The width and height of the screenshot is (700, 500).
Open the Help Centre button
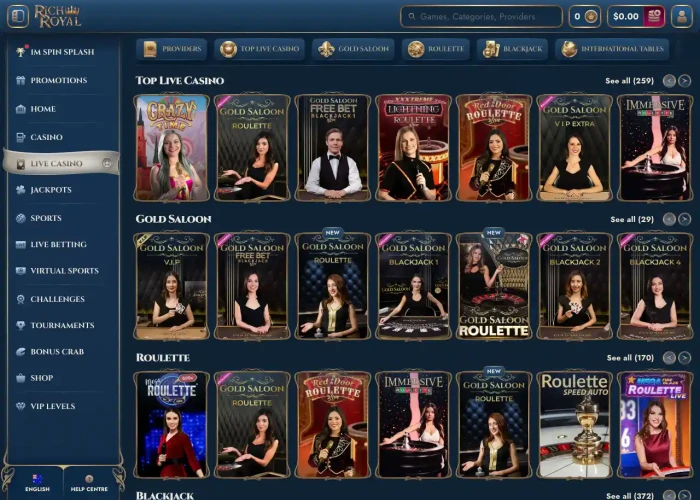point(89,483)
